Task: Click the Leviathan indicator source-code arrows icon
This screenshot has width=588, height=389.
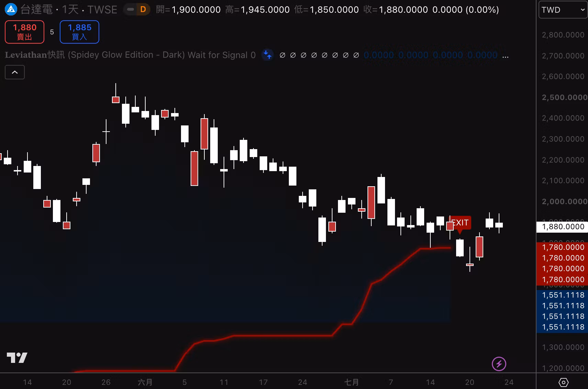Action: [x=268, y=55]
